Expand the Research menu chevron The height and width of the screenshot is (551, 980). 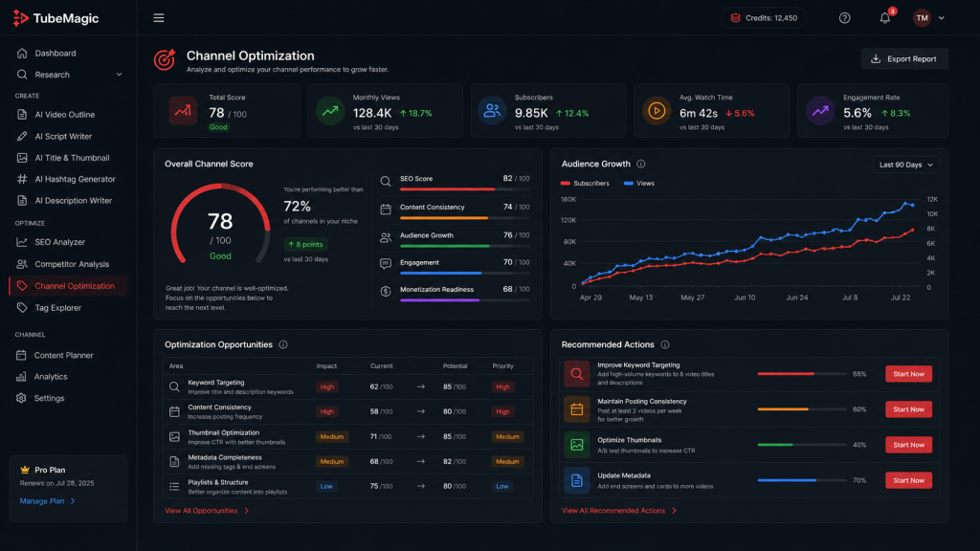119,75
